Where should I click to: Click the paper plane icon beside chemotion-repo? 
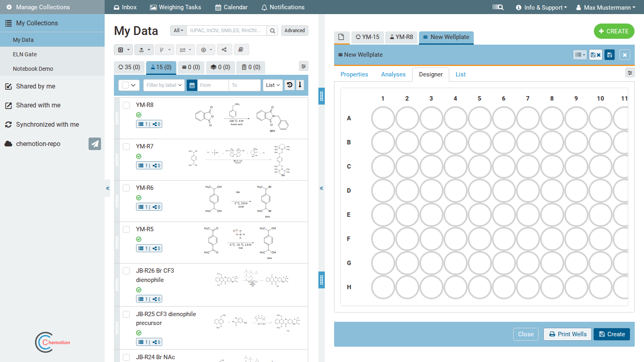coord(95,144)
